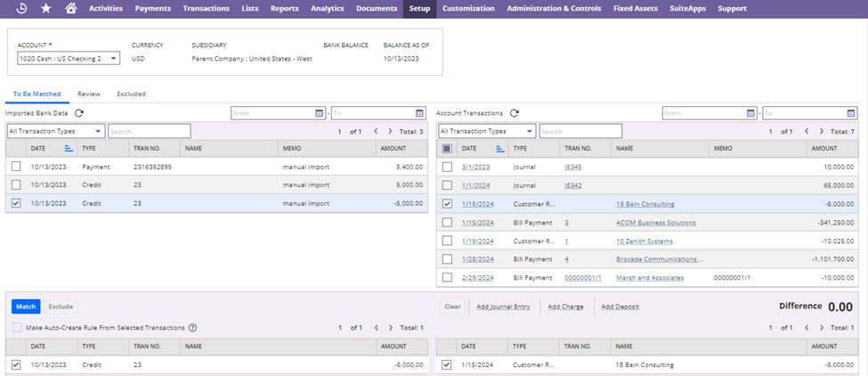Open calendar for Account Transactions To date
868x376 pixels.
point(851,113)
